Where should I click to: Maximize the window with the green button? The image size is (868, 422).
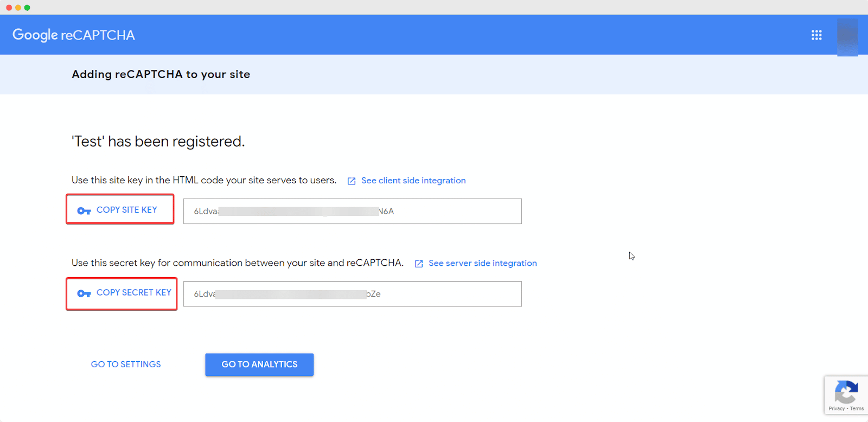27,8
